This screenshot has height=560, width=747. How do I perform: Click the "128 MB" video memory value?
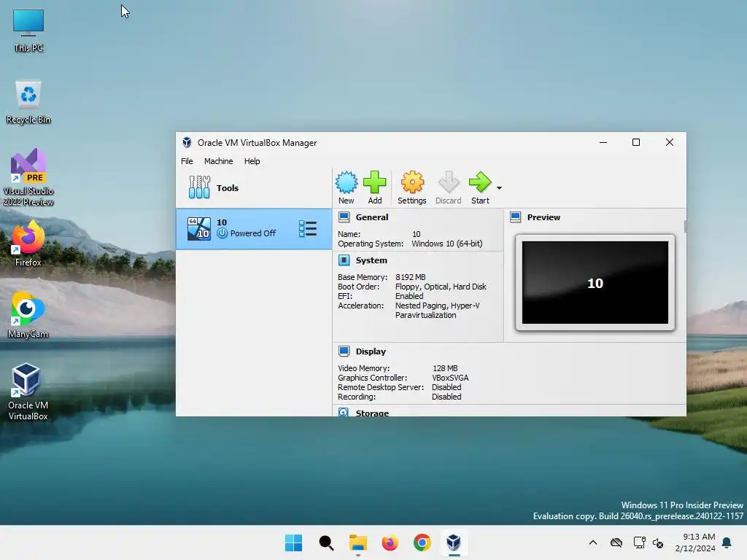445,368
